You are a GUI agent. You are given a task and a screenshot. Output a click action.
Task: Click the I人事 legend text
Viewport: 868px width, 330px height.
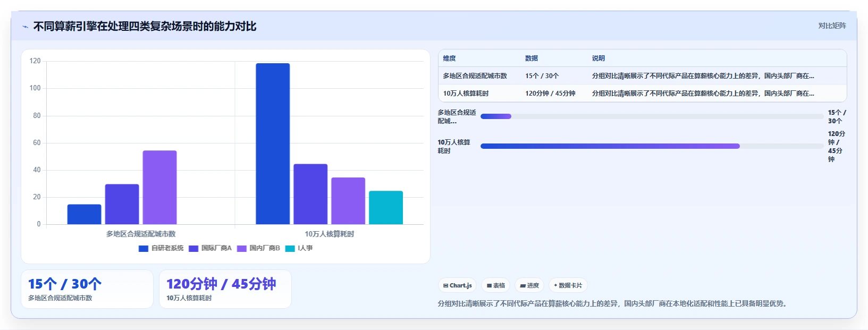pyautogui.click(x=305, y=248)
